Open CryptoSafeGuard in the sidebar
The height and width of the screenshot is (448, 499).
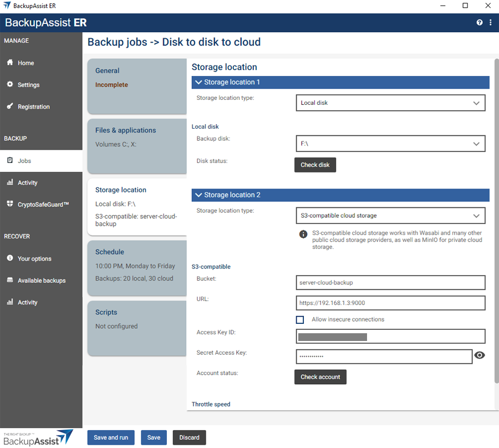pyautogui.click(x=41, y=204)
